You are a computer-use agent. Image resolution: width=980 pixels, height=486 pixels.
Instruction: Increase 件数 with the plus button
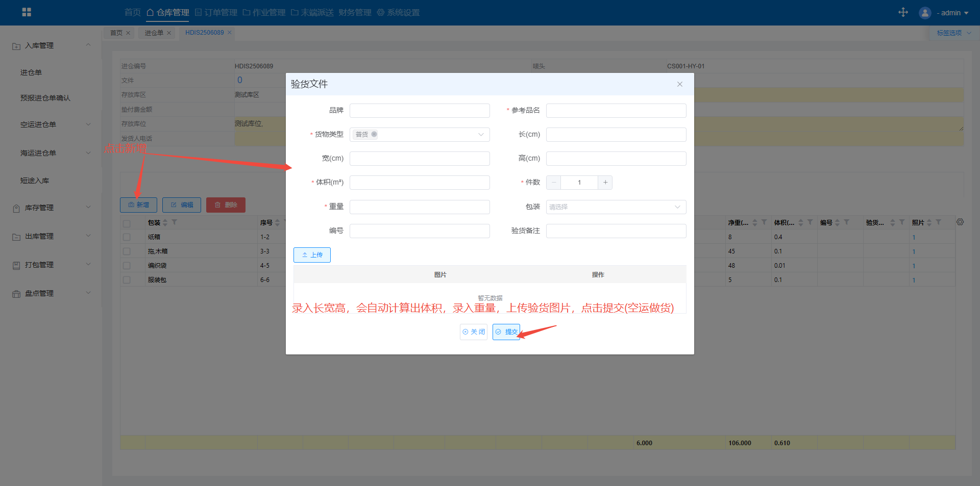605,183
